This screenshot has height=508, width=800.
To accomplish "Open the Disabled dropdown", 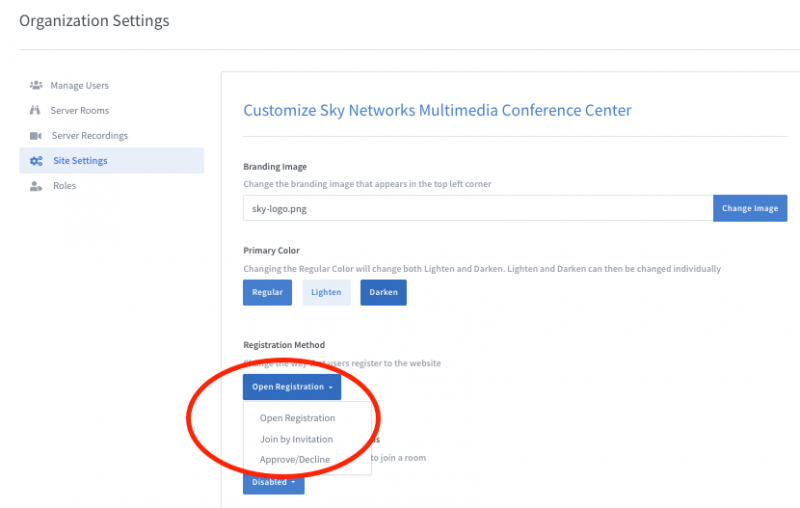I will (273, 482).
